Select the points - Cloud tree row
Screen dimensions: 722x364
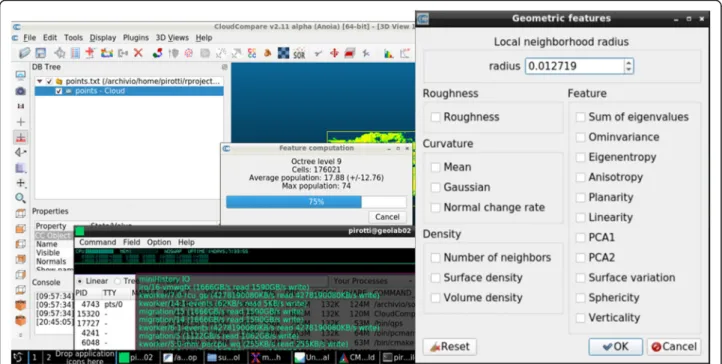click(x=129, y=91)
